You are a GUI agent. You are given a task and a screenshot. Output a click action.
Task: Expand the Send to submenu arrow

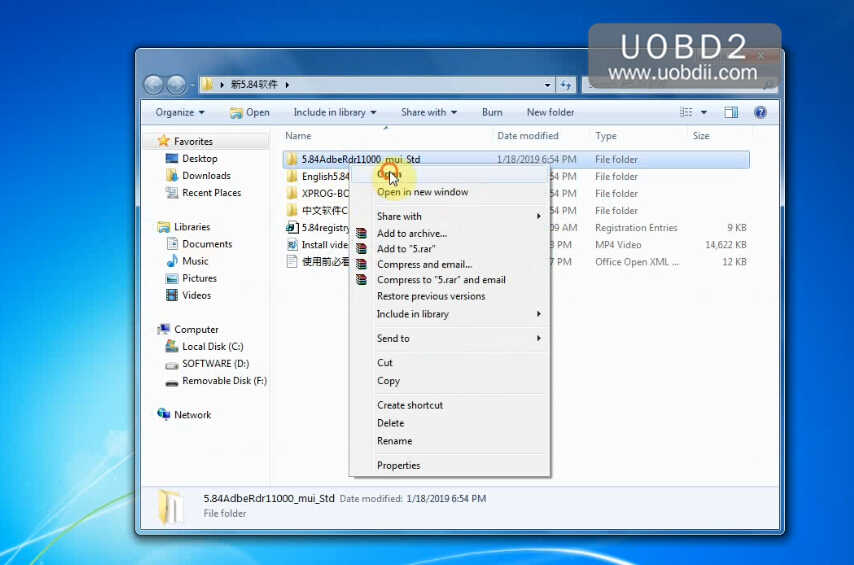pos(539,339)
